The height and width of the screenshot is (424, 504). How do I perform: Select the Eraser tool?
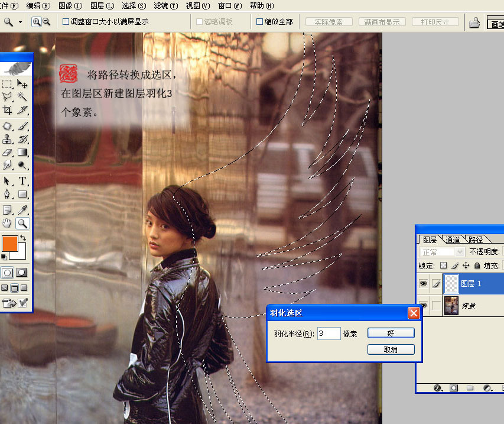point(7,152)
